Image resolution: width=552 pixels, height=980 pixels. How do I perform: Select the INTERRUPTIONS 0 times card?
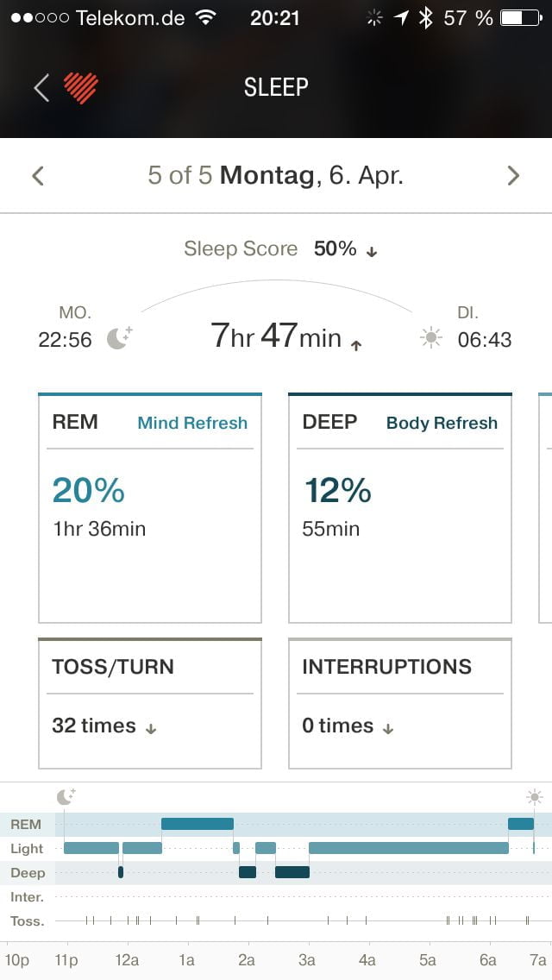click(400, 703)
